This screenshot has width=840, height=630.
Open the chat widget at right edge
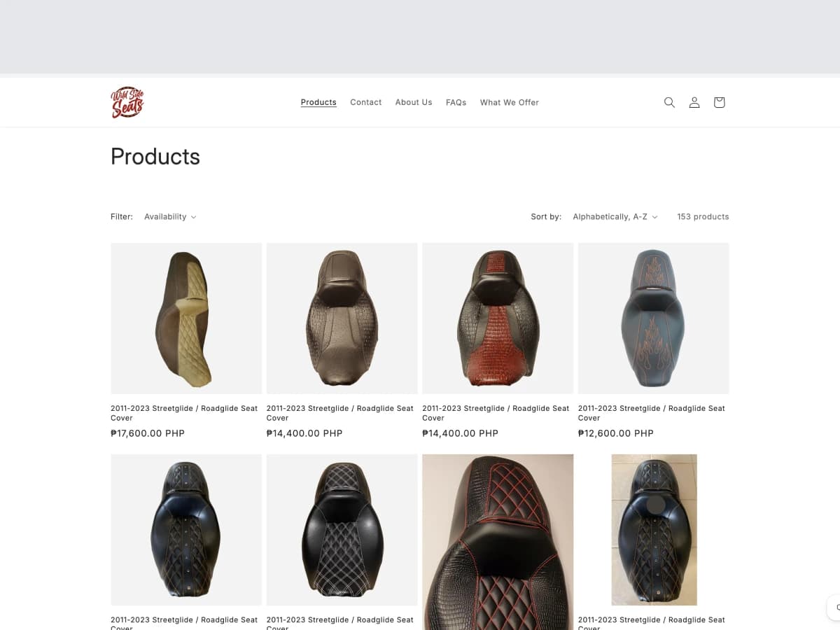[x=834, y=607]
